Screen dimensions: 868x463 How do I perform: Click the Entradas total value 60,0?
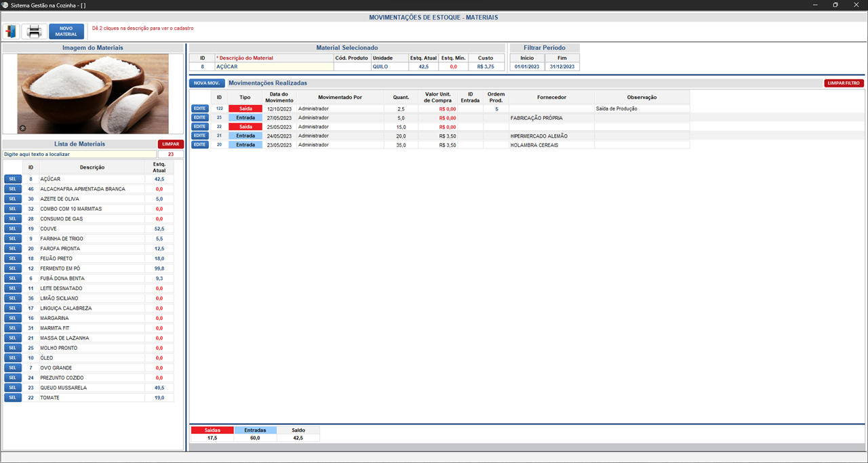pyautogui.click(x=255, y=438)
